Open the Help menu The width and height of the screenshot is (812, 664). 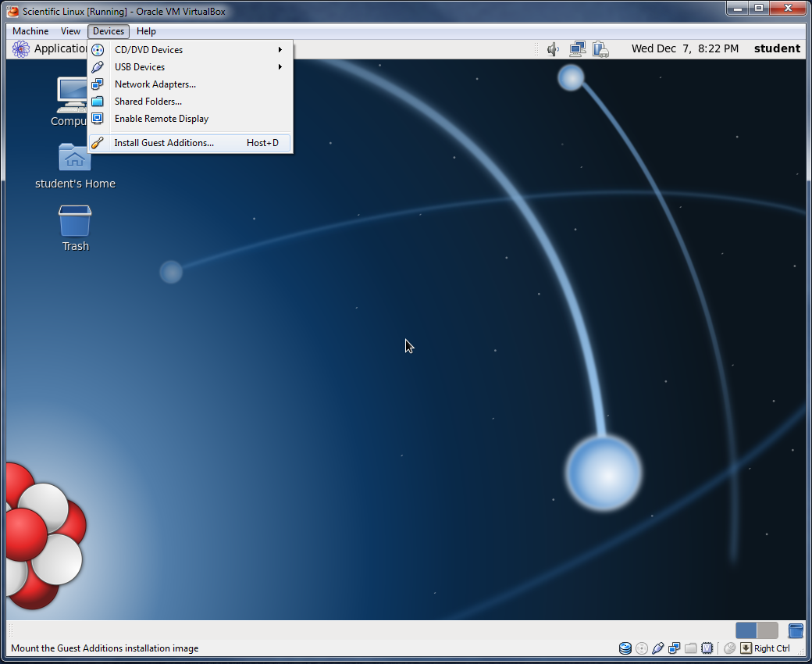click(x=146, y=31)
